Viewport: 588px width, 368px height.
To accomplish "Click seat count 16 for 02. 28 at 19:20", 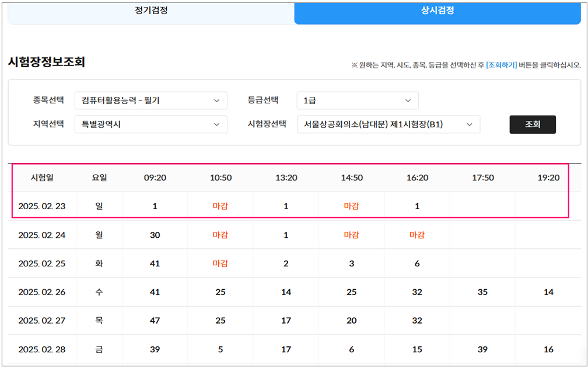I will [548, 349].
